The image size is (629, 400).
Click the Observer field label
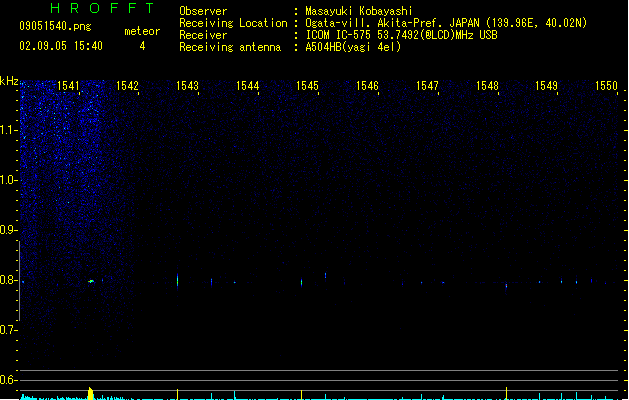203,11
